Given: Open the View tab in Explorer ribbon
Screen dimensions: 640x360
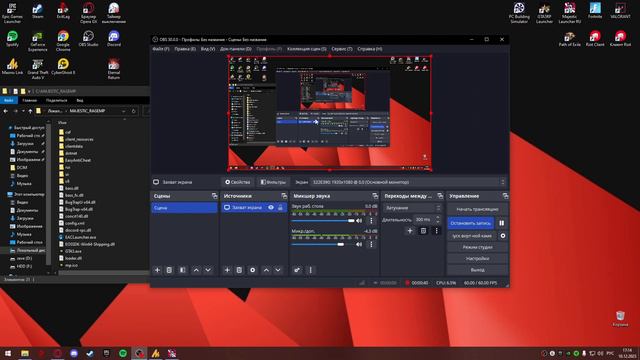Looking at the screenshot, I should point(80,100).
